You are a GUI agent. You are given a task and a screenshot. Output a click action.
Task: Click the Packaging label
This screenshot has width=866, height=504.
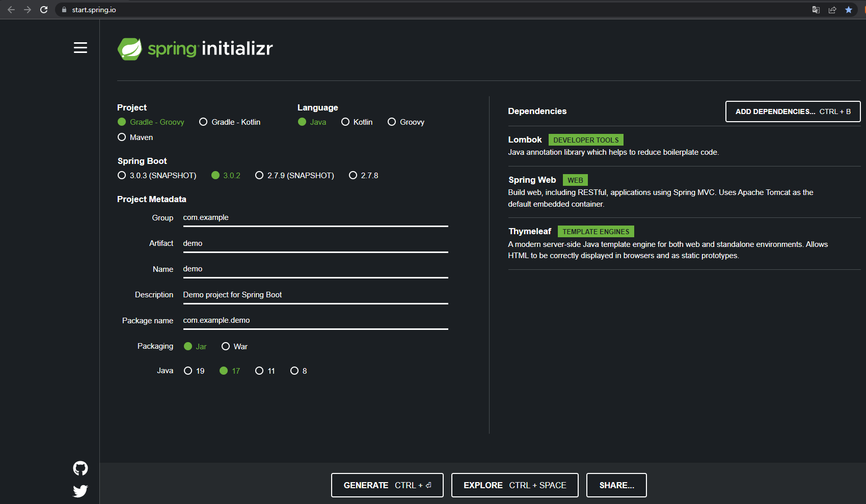click(x=155, y=347)
